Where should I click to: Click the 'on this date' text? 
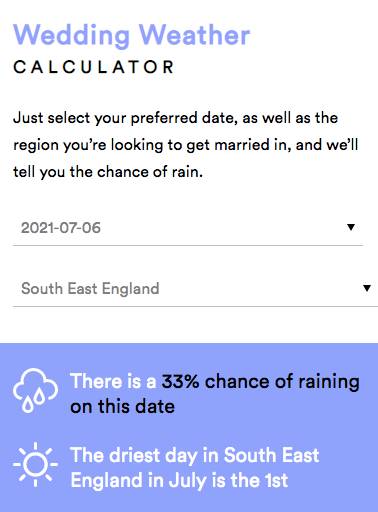tap(122, 407)
